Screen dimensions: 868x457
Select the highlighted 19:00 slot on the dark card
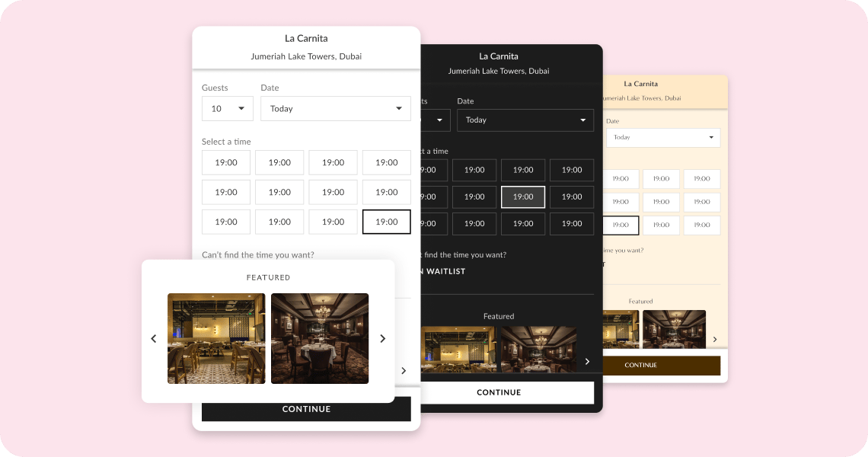point(523,197)
